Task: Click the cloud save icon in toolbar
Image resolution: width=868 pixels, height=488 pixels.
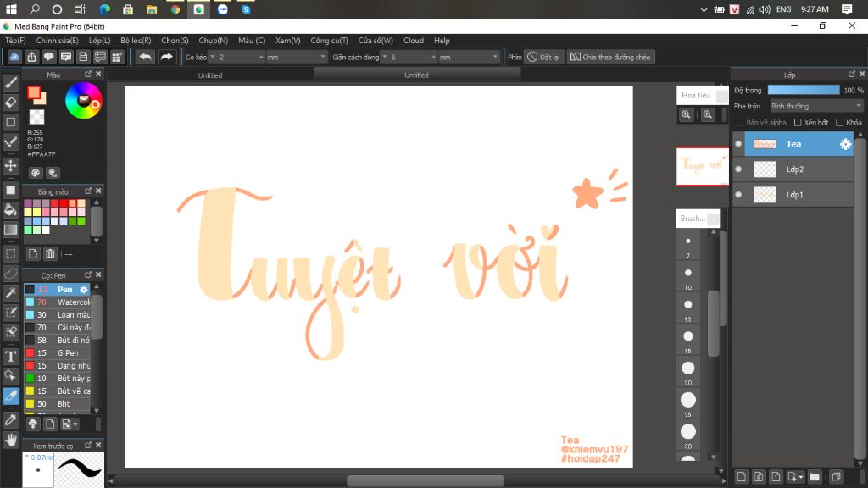Action: tap(14, 57)
